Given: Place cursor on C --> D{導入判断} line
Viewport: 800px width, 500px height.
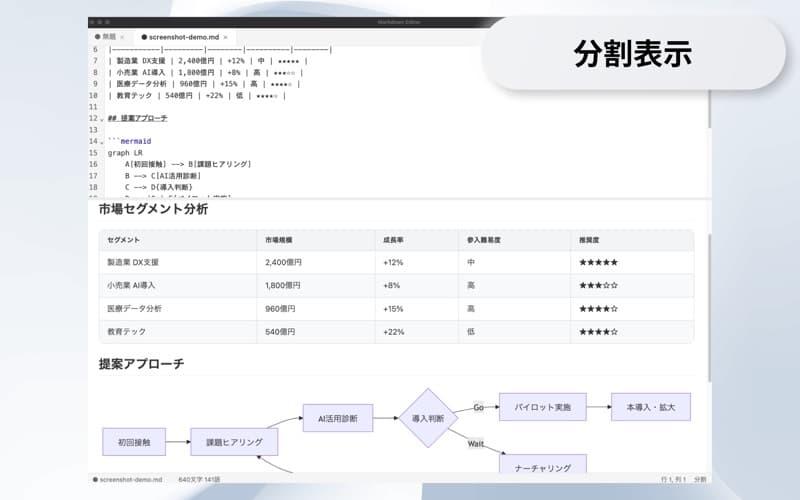Looking at the screenshot, I should [x=159, y=187].
